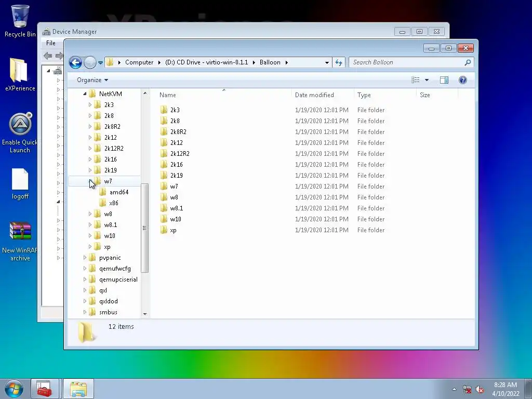Click navigation pane scroll up arrow
The image size is (532, 399).
click(145, 93)
